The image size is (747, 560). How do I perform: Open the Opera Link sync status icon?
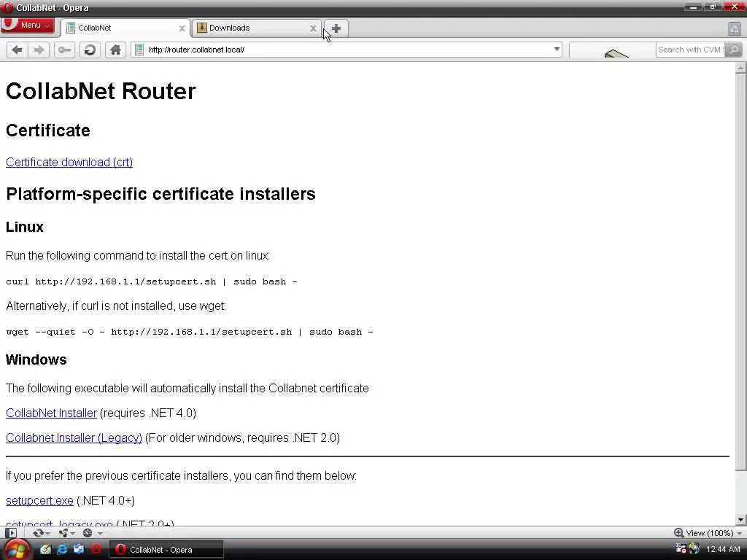click(x=39, y=533)
